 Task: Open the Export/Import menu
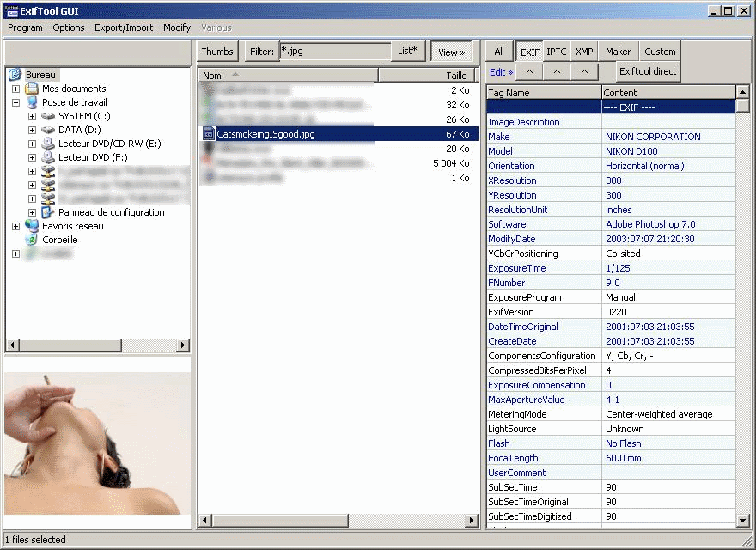124,27
